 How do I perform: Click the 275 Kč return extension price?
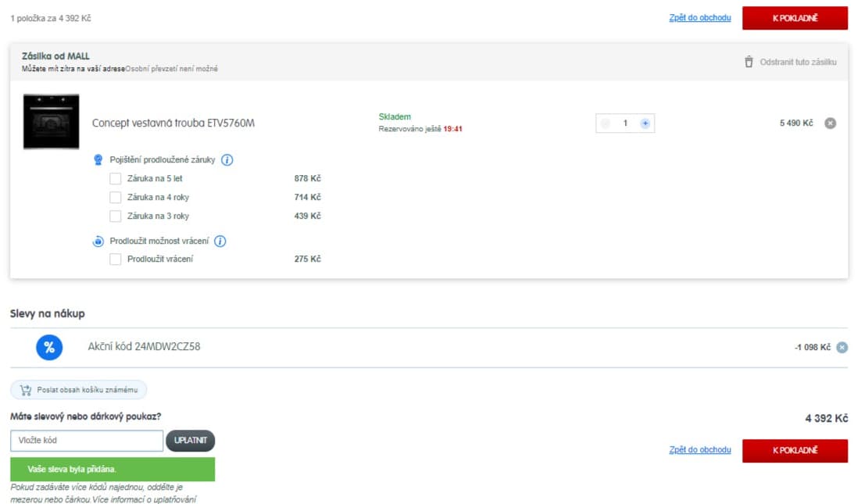point(308,259)
